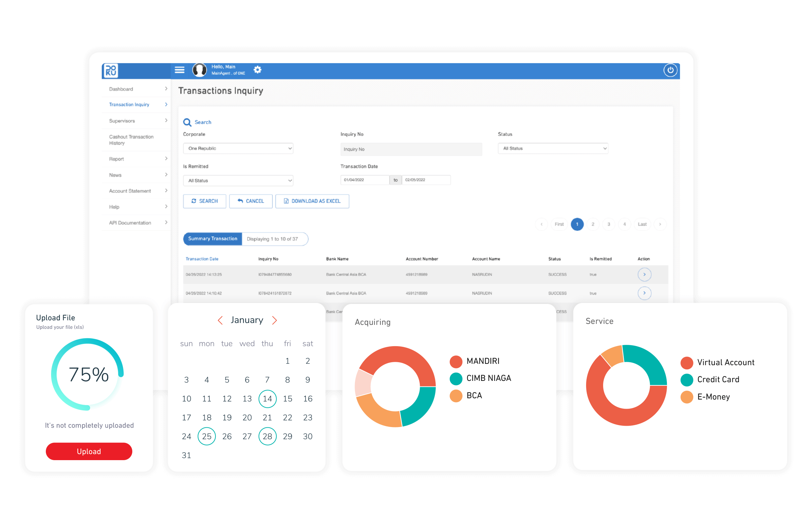This screenshot has width=812, height=524.
Task: Click the Inquiry No input field
Action: tap(411, 149)
